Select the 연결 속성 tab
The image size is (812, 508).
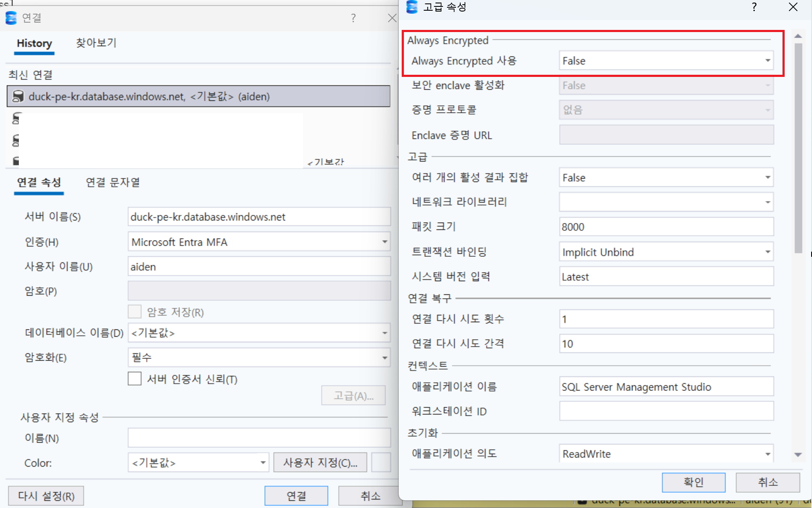point(39,183)
